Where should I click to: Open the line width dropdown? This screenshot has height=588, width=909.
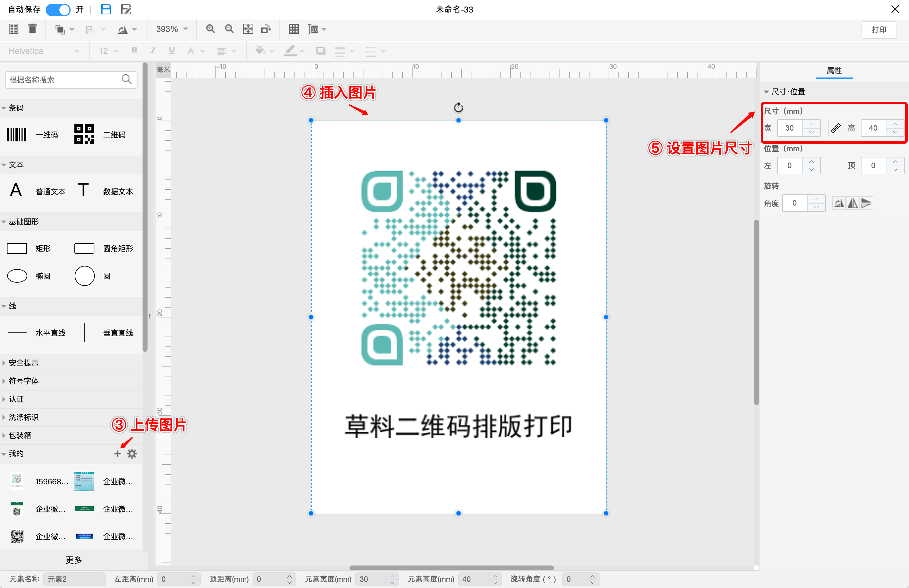click(344, 51)
